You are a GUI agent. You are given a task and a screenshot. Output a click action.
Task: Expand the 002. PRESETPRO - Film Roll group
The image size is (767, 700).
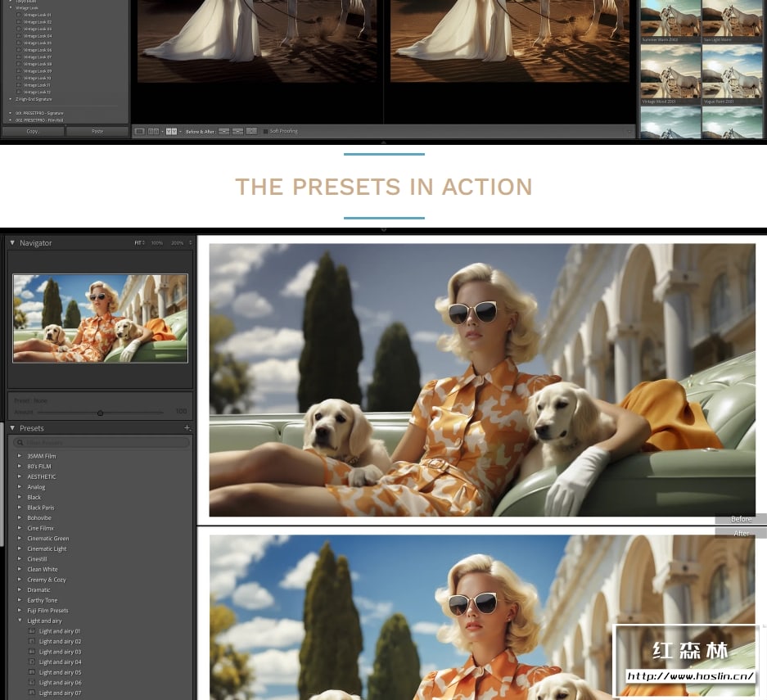click(11, 120)
